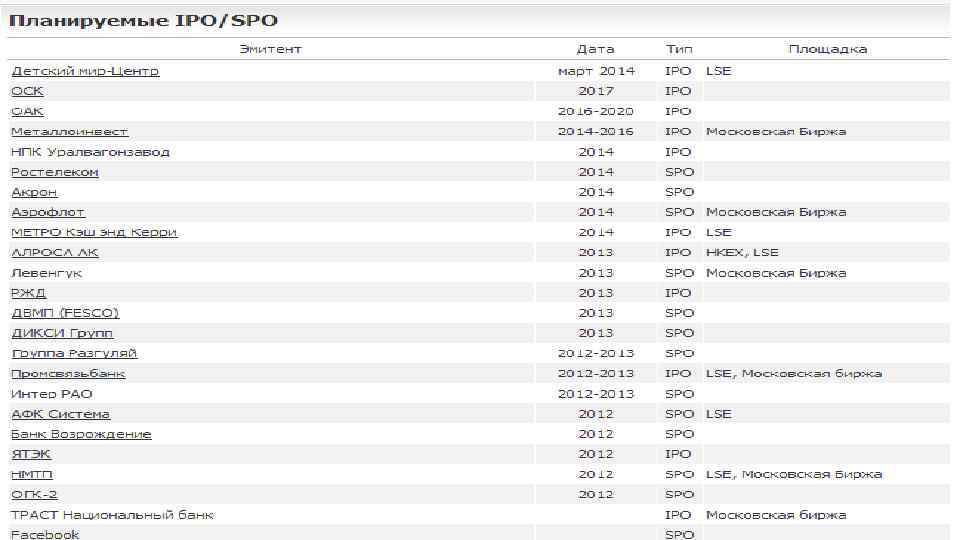This screenshot has height=540, width=960.
Task: Open the ДВМП (FESCO) link
Action: (x=65, y=313)
